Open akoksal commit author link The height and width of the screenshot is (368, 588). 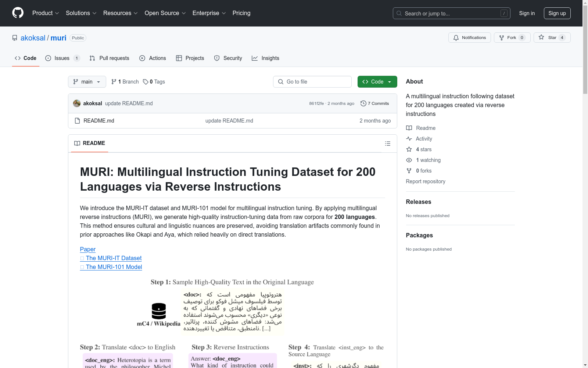[x=93, y=103]
